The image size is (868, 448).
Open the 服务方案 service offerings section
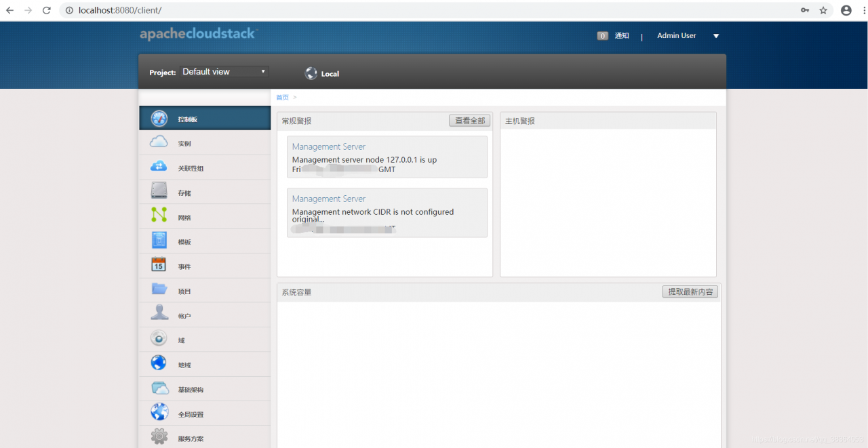tap(205, 437)
